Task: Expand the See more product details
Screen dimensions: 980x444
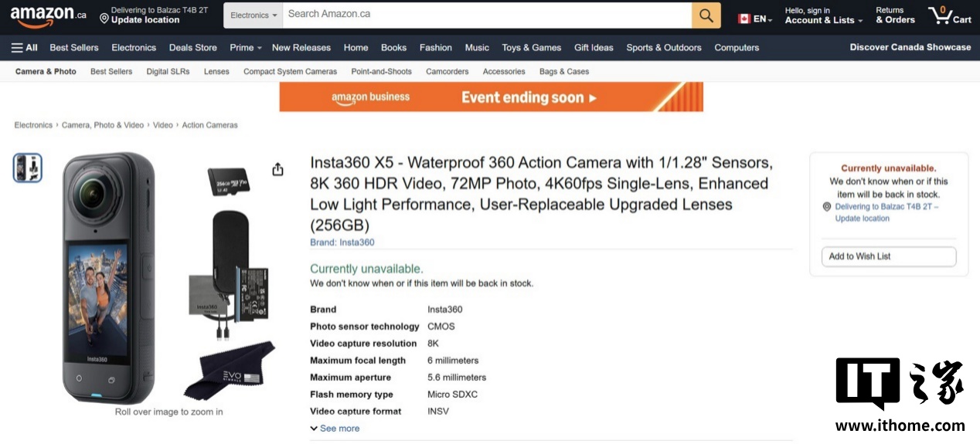Action: [x=335, y=429]
